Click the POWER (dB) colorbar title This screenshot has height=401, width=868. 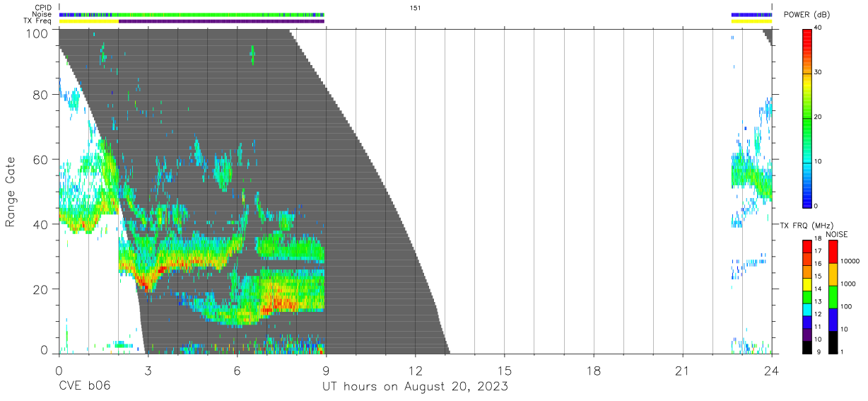[807, 15]
